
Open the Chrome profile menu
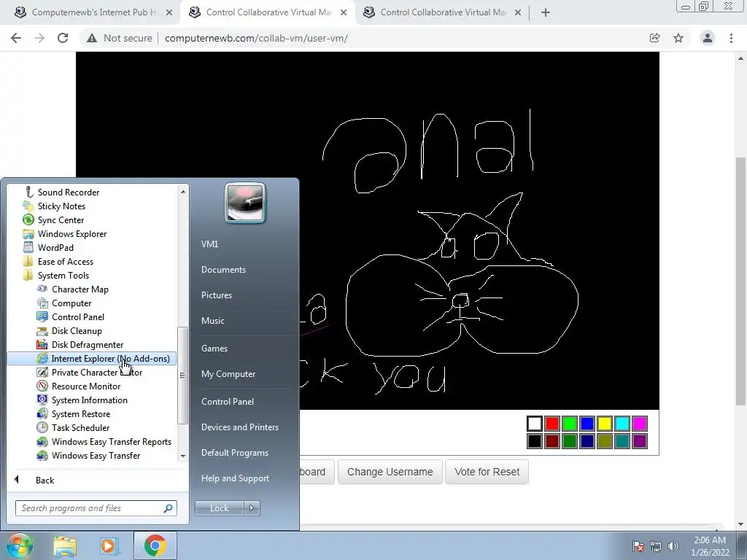[708, 38]
